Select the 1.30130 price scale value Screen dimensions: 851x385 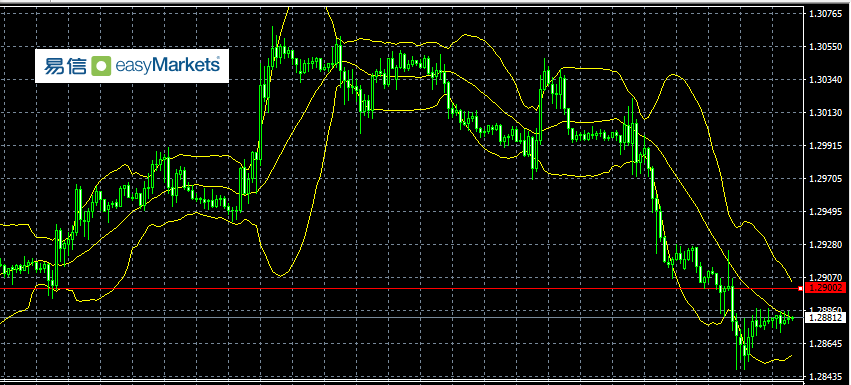point(825,113)
